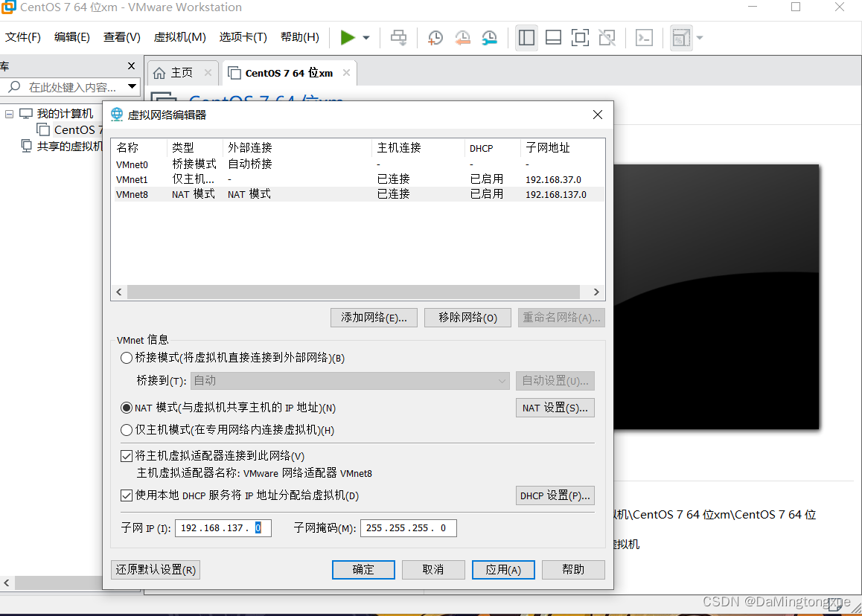The height and width of the screenshot is (616, 862).
Task: Click the 名称 column header
Action: [x=140, y=147]
